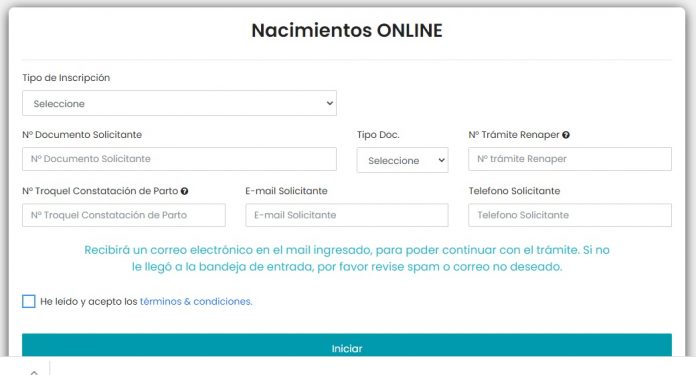This screenshot has width=696, height=375.
Task: Focus the Telefono Solicitante input field
Action: pos(570,215)
